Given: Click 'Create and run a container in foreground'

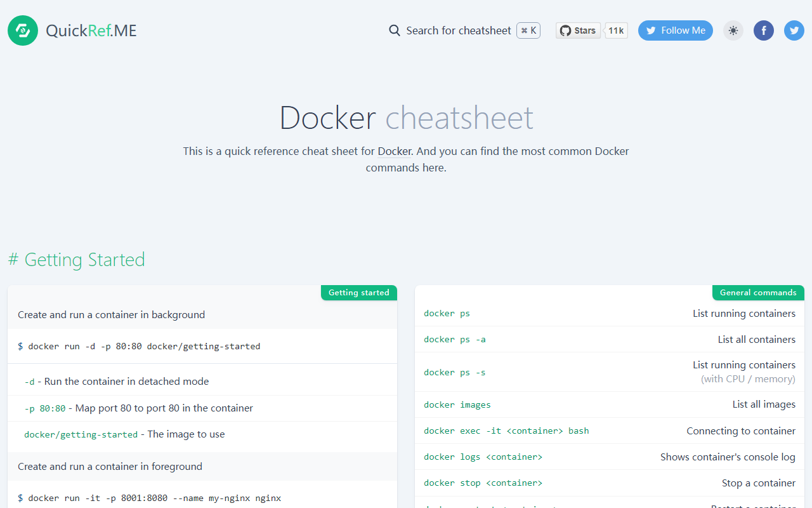Looking at the screenshot, I should [110, 467].
